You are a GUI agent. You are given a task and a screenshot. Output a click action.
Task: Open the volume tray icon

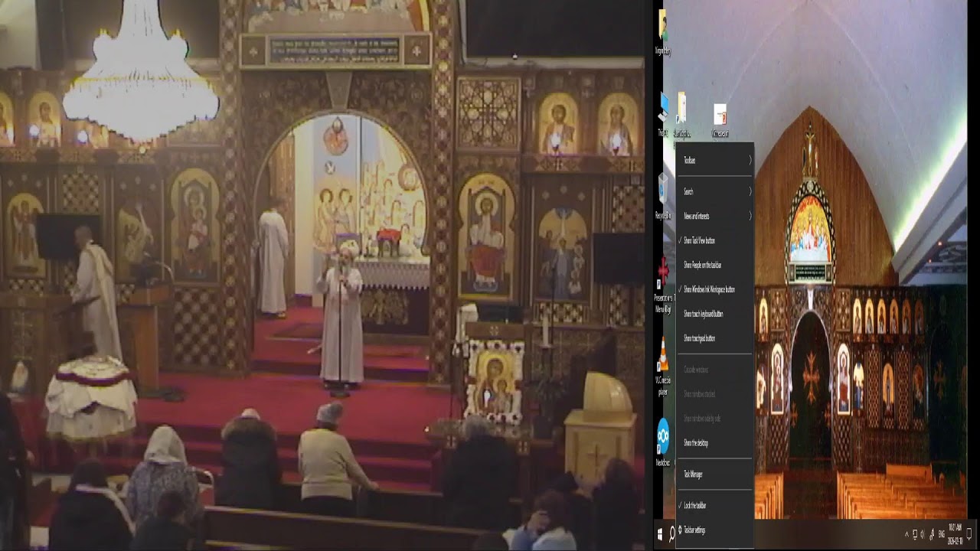[x=922, y=533]
